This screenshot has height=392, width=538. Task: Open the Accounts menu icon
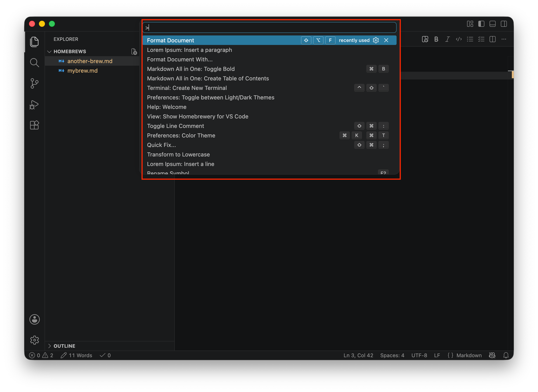(34, 319)
